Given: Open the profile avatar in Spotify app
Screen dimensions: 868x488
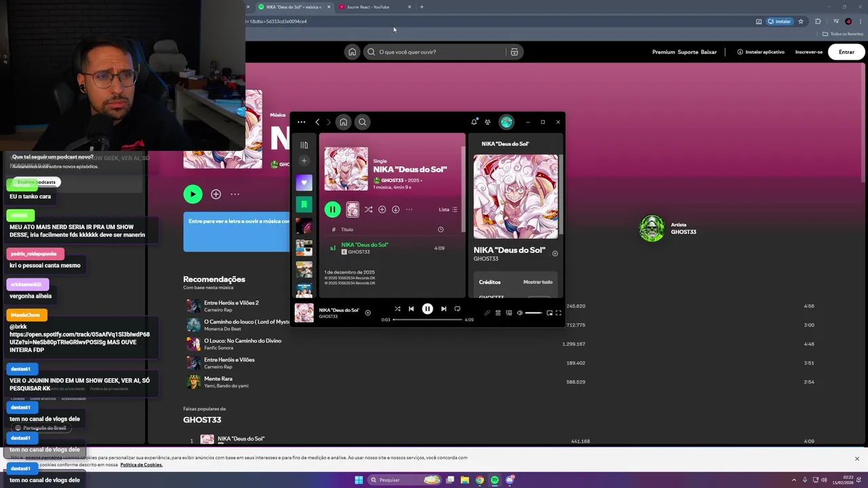Looking at the screenshot, I should [x=507, y=122].
